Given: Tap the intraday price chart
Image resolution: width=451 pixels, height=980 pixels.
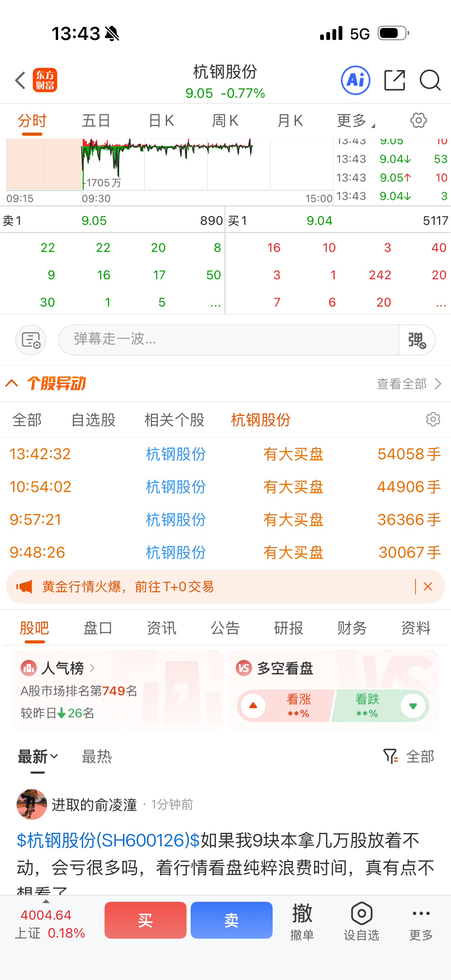Looking at the screenshot, I should coord(169,164).
